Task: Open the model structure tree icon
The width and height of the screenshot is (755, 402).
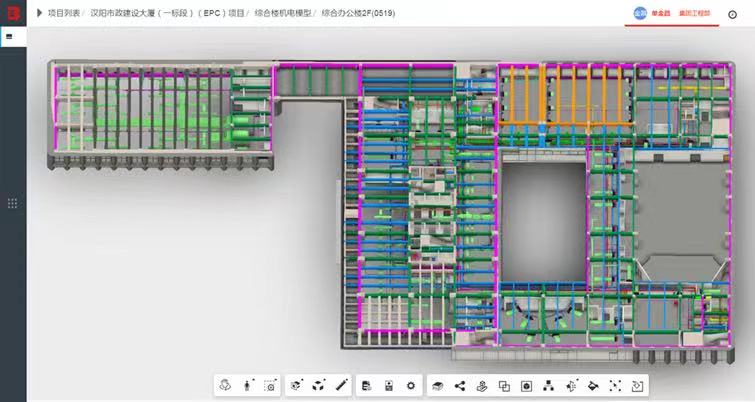Action: pyautogui.click(x=548, y=385)
